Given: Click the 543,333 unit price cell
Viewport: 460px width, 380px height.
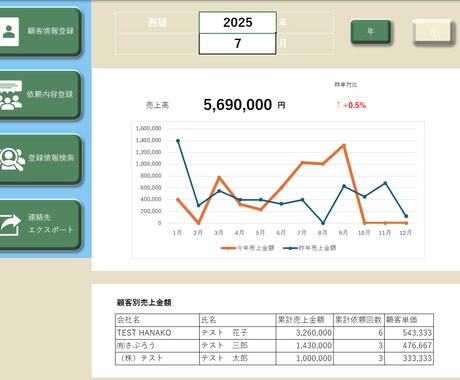Looking at the screenshot, I should tap(409, 333).
